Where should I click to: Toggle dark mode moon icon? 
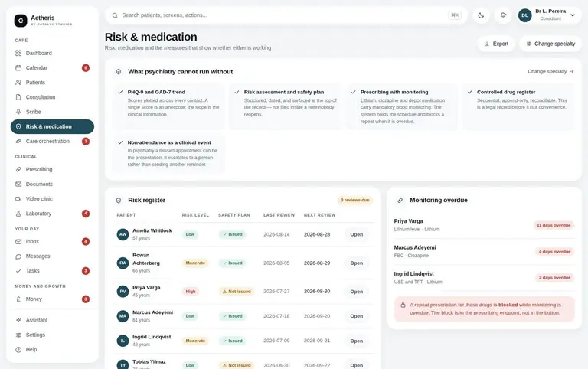(481, 15)
